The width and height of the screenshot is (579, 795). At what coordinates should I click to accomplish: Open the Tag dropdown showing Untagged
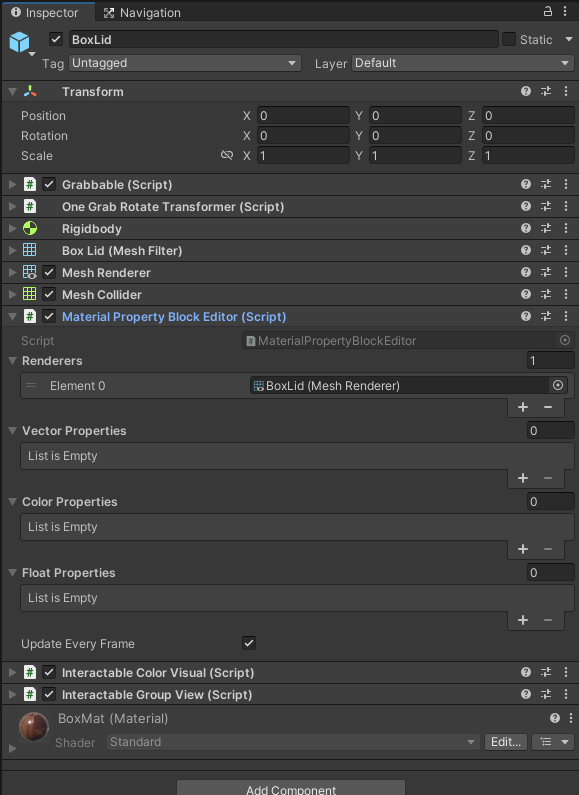pos(185,63)
